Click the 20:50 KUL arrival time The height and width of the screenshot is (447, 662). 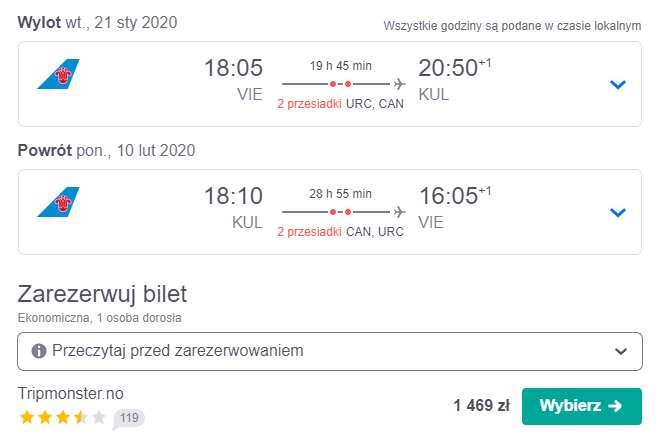pos(455,80)
